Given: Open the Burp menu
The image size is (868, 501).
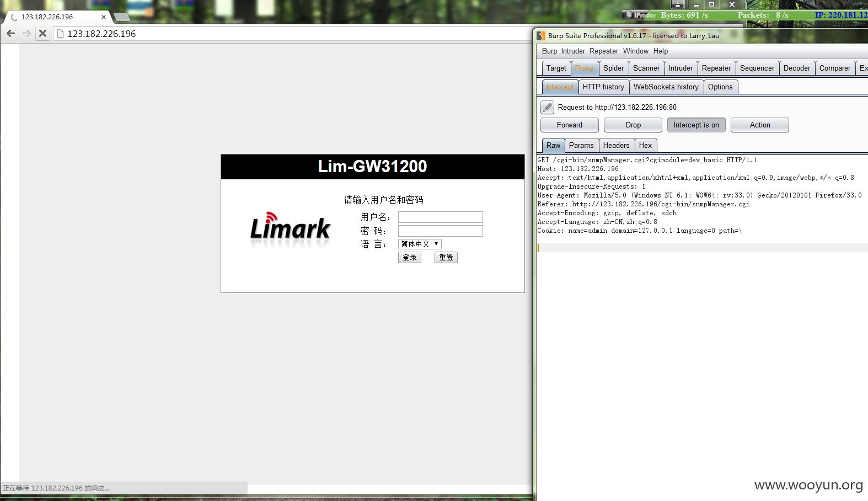Looking at the screenshot, I should coord(549,51).
